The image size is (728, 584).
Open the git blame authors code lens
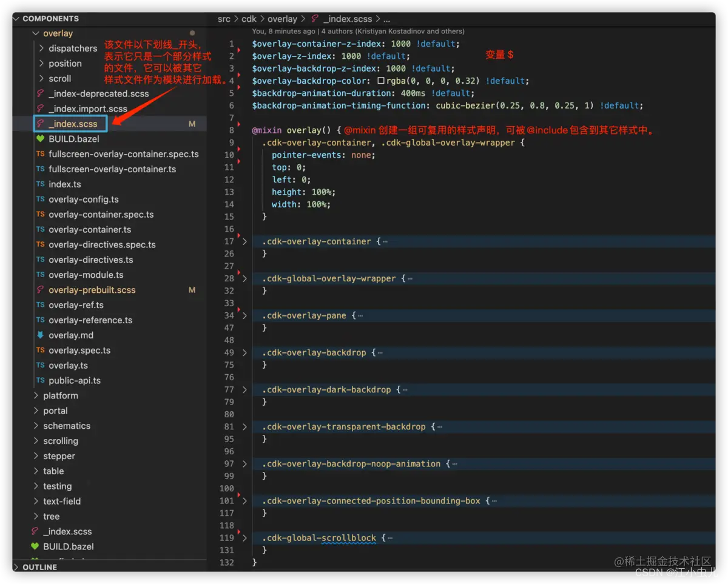(358, 31)
